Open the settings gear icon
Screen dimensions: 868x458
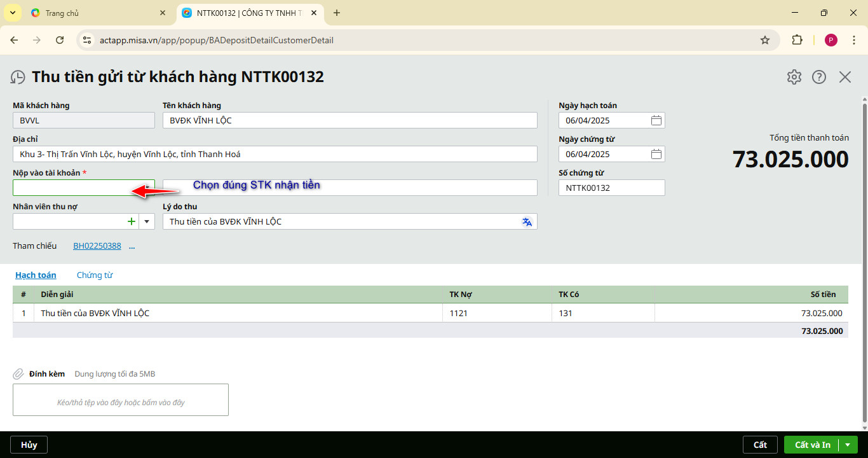794,77
